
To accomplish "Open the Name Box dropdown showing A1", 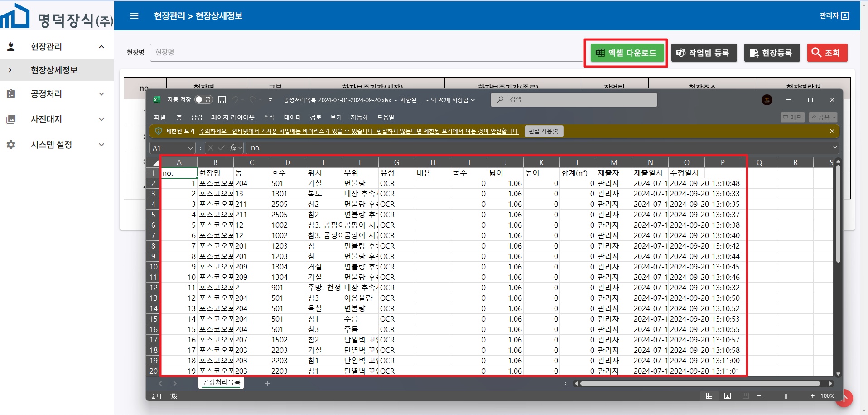I will click(x=190, y=148).
